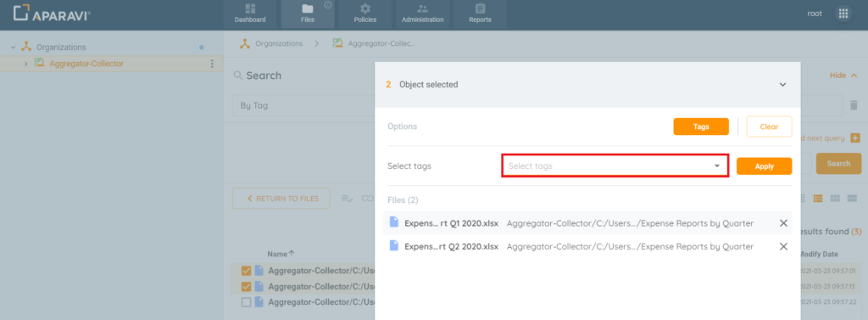Click RETURN TO FILES button

[x=281, y=199]
